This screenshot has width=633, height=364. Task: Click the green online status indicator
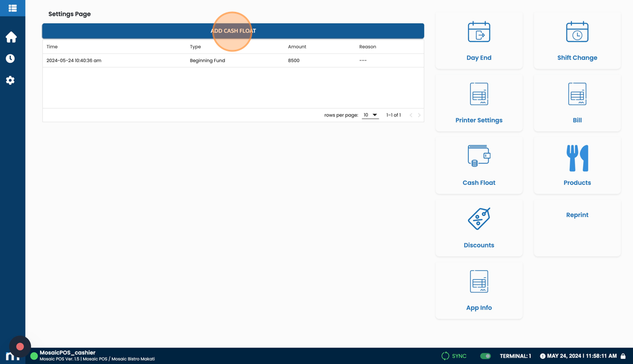(34, 356)
